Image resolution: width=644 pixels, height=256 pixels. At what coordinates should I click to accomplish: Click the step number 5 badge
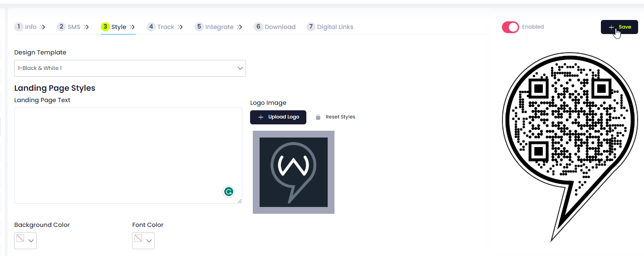[199, 27]
